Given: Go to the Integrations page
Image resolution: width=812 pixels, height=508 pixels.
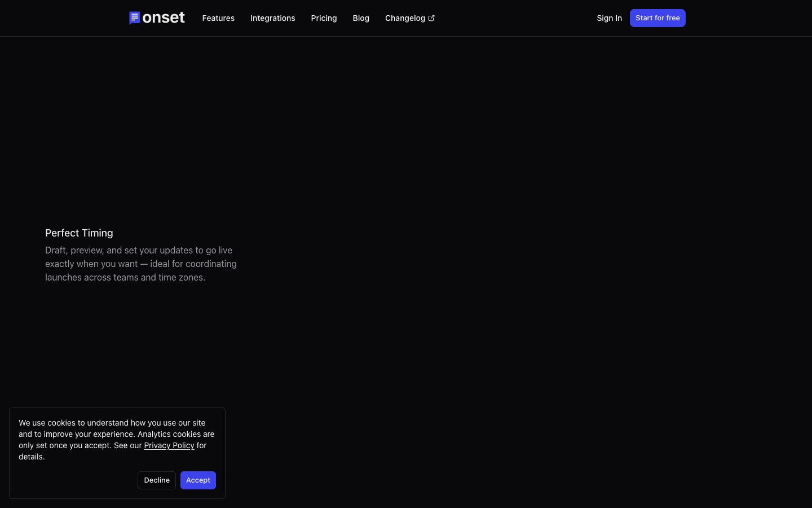Looking at the screenshot, I should click(273, 18).
